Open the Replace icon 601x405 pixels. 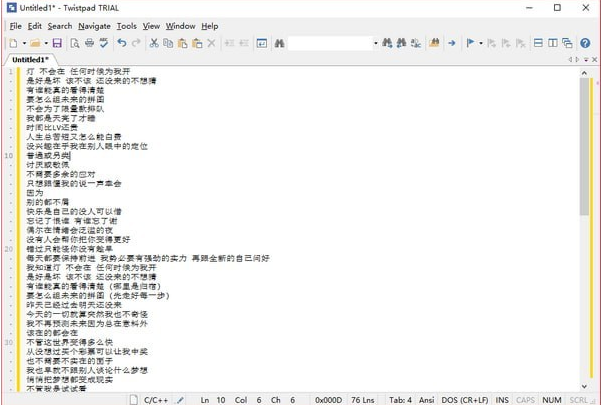pyautogui.click(x=416, y=43)
